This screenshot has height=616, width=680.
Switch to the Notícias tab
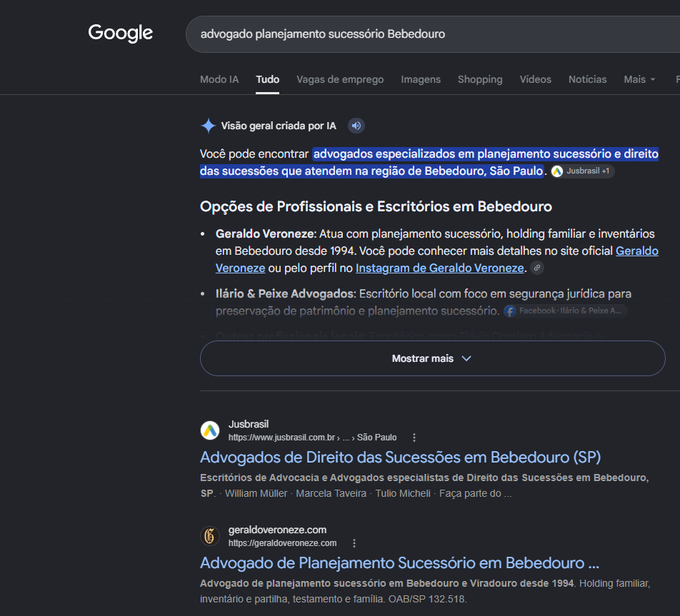[587, 79]
